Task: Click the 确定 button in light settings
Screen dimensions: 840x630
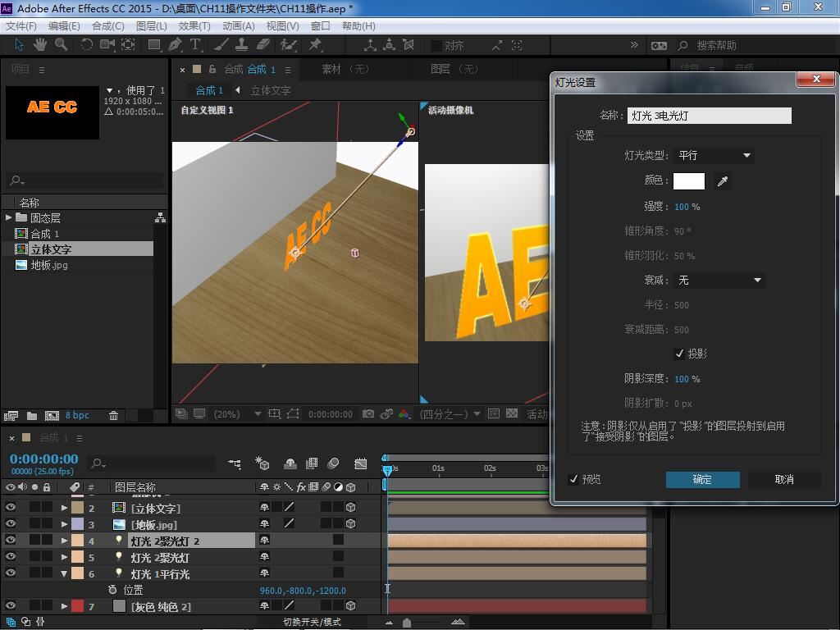Action: pyautogui.click(x=702, y=479)
